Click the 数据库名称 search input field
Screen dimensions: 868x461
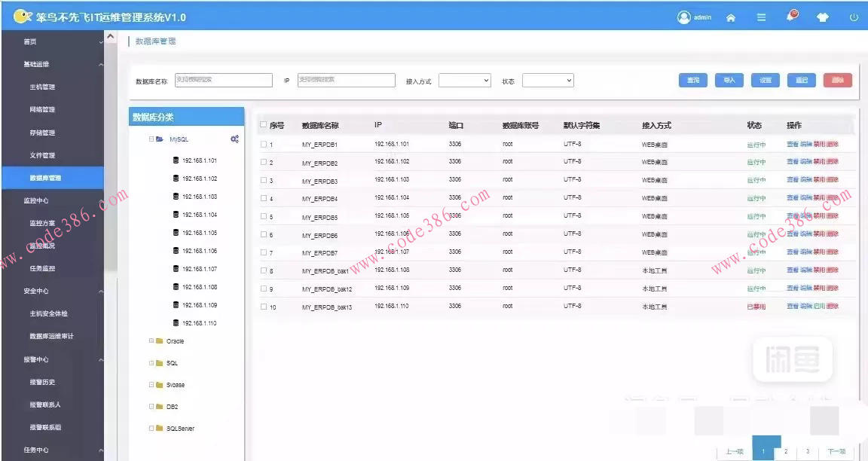coord(223,80)
